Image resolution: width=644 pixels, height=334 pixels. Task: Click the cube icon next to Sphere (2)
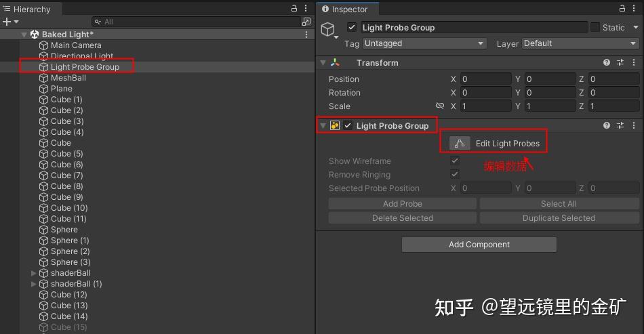pos(43,251)
